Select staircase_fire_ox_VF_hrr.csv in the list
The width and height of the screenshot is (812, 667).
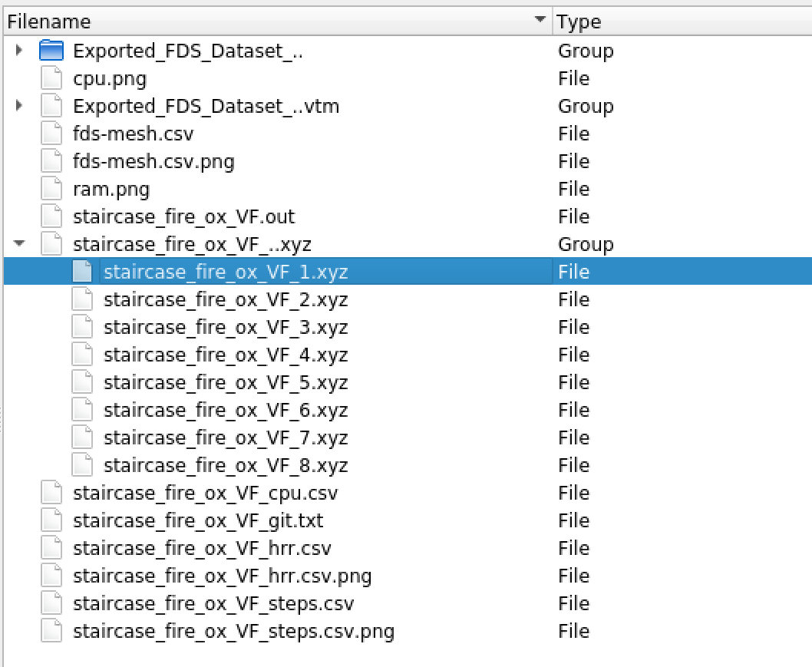[202, 549]
